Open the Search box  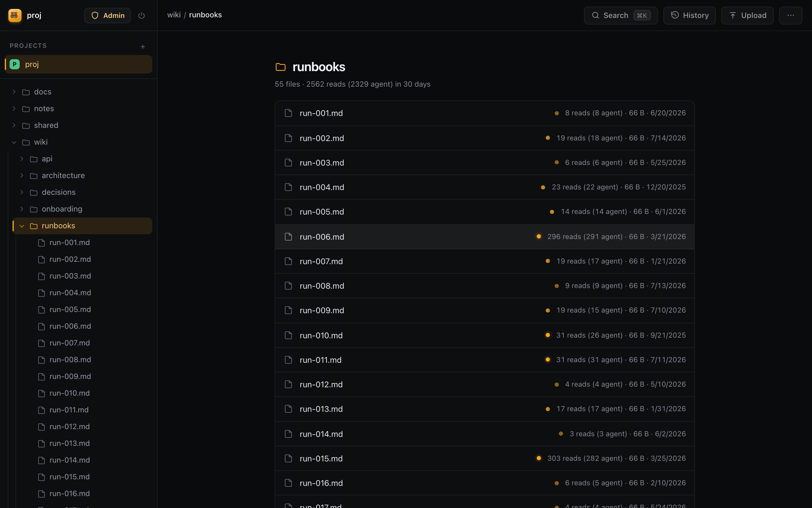621,16
